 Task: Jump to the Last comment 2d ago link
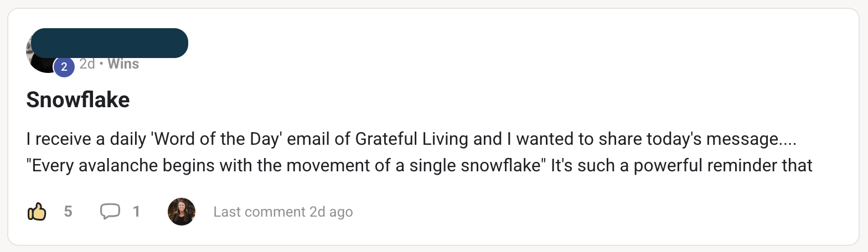click(283, 212)
